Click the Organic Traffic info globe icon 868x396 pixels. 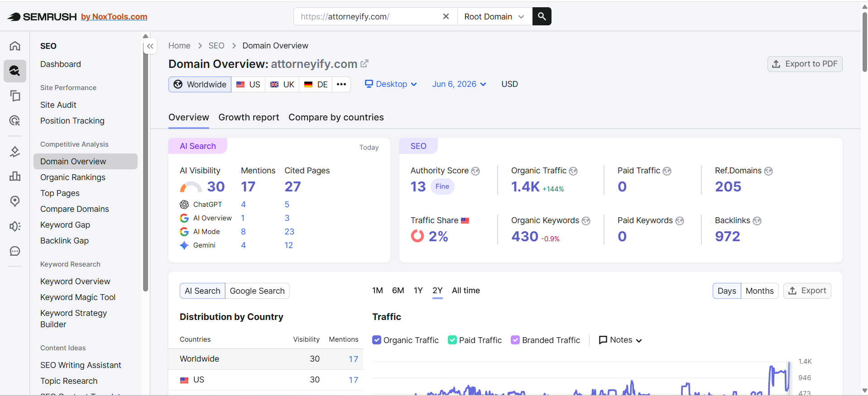573,171
